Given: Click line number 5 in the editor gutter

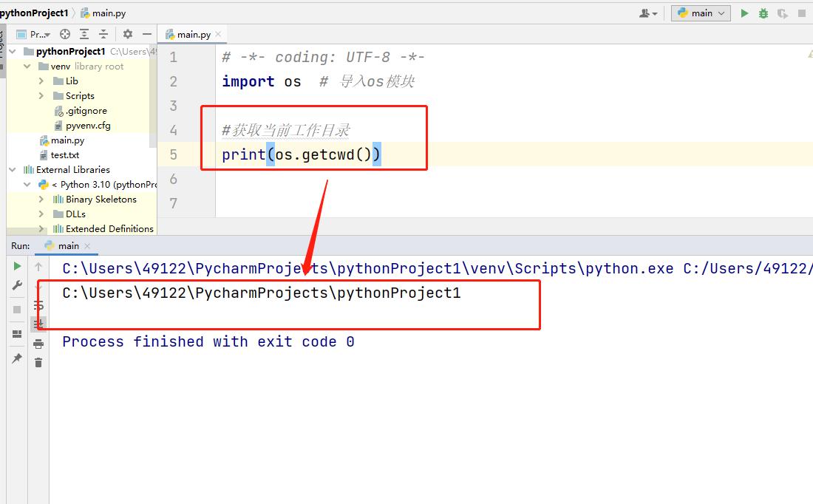Looking at the screenshot, I should 172,154.
